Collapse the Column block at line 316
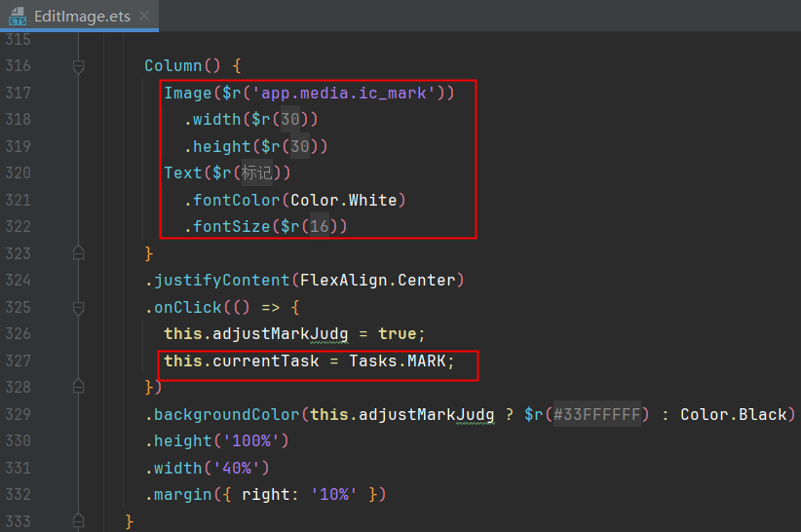Viewport: 801px width, 532px height. click(79, 66)
